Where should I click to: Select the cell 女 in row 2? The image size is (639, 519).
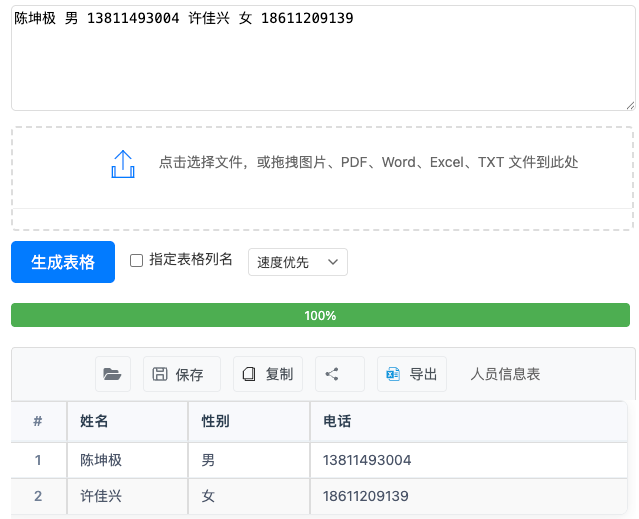point(249,496)
